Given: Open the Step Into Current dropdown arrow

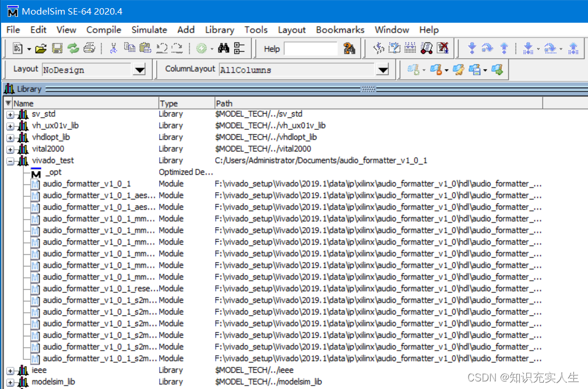Looking at the screenshot, I should coord(538,49).
